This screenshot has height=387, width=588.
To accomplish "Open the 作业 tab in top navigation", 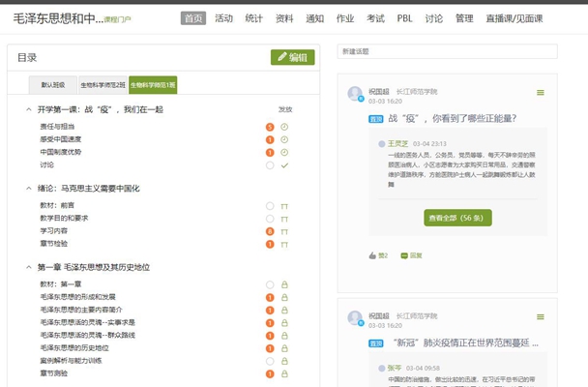I will [x=344, y=18].
